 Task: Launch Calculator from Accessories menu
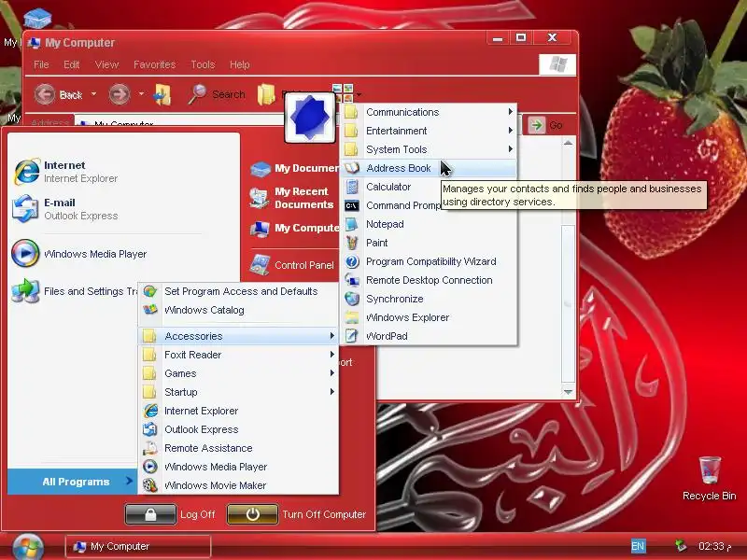coord(429,187)
